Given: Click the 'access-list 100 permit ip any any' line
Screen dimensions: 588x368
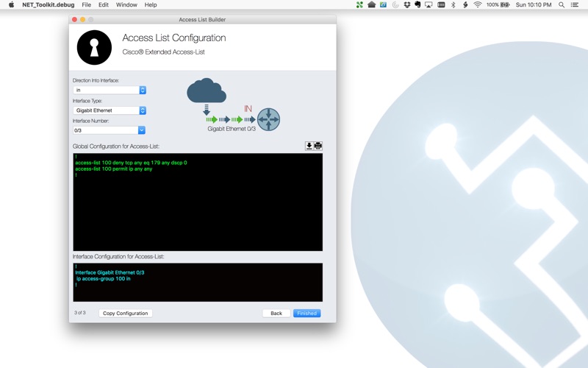Looking at the screenshot, I should [114, 169].
